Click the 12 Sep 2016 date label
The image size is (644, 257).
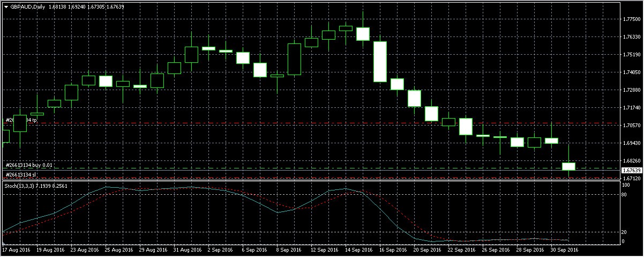326,250
